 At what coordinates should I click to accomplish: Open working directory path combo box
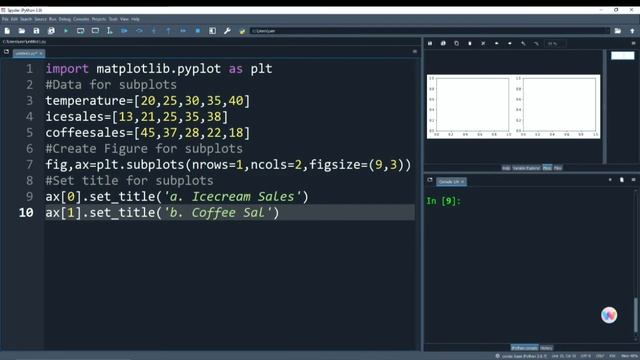pos(429,31)
